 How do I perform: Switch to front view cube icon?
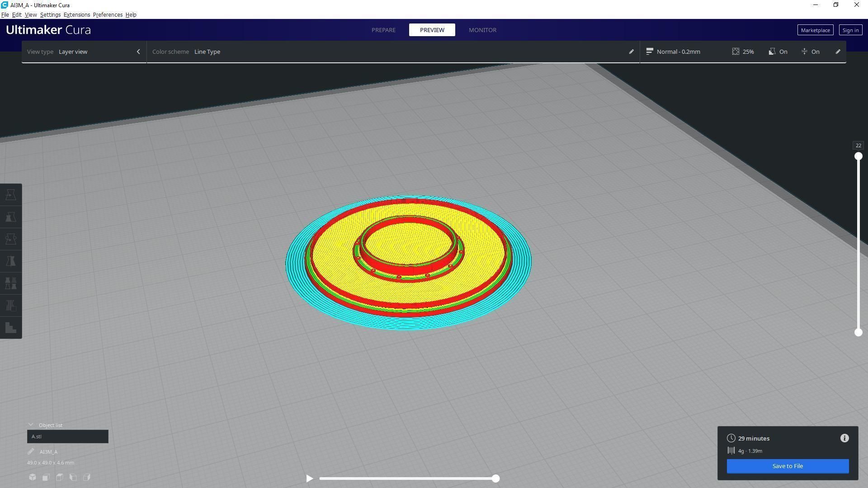[x=46, y=477]
